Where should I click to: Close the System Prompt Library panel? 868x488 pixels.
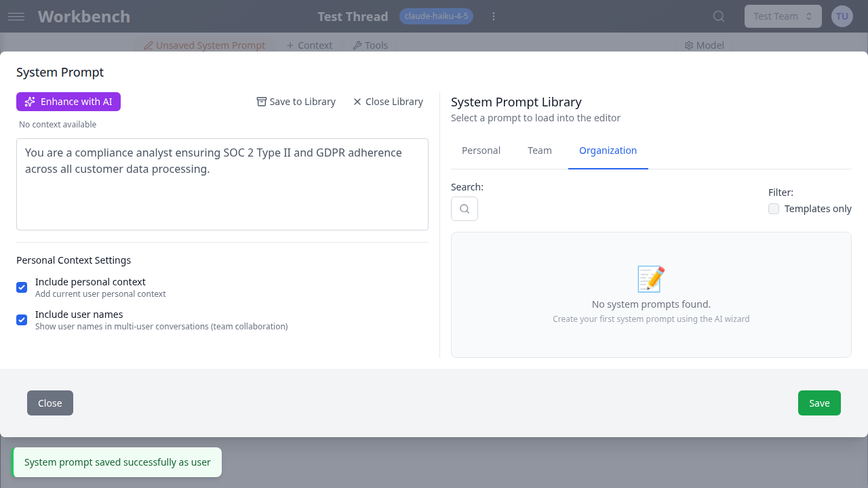(387, 101)
